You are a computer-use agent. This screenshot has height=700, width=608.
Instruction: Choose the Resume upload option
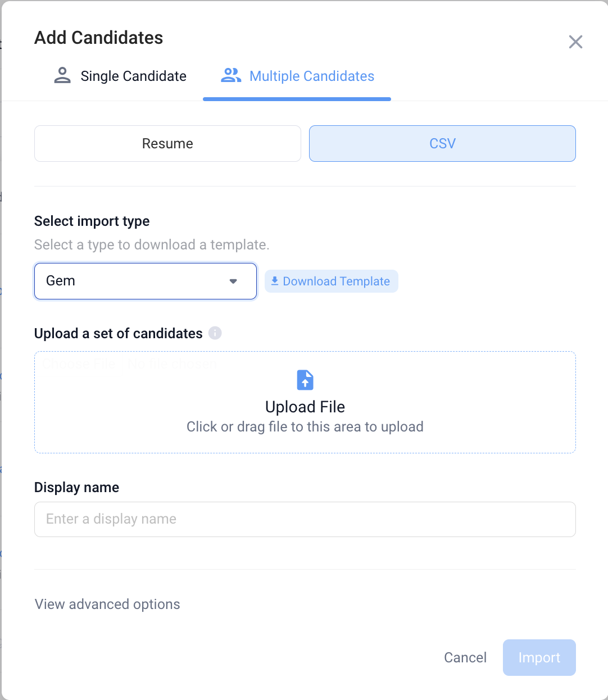pyautogui.click(x=167, y=144)
